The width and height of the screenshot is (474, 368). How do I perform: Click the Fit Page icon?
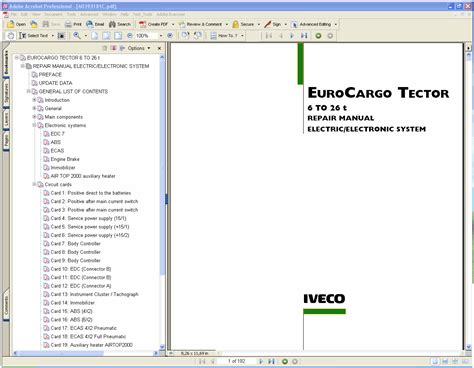106,36
